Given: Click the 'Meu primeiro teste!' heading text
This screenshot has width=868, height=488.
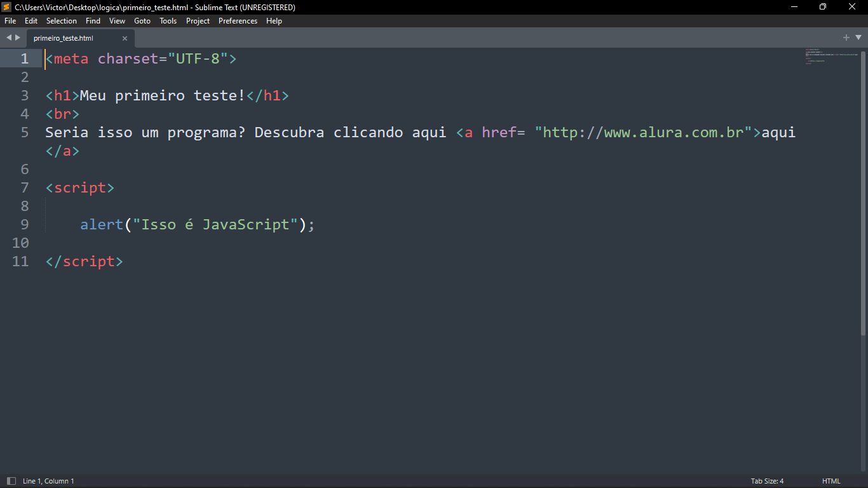Looking at the screenshot, I should pyautogui.click(x=163, y=95).
